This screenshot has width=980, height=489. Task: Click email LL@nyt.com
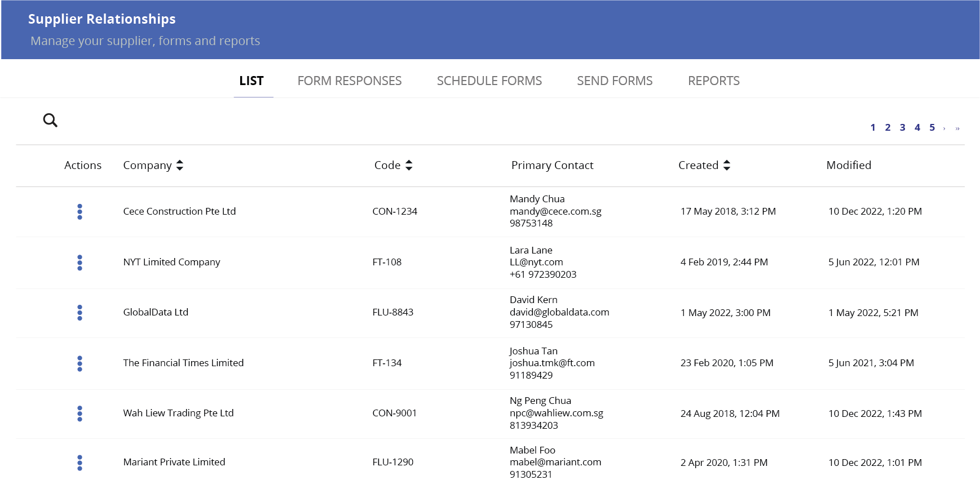pyautogui.click(x=536, y=262)
